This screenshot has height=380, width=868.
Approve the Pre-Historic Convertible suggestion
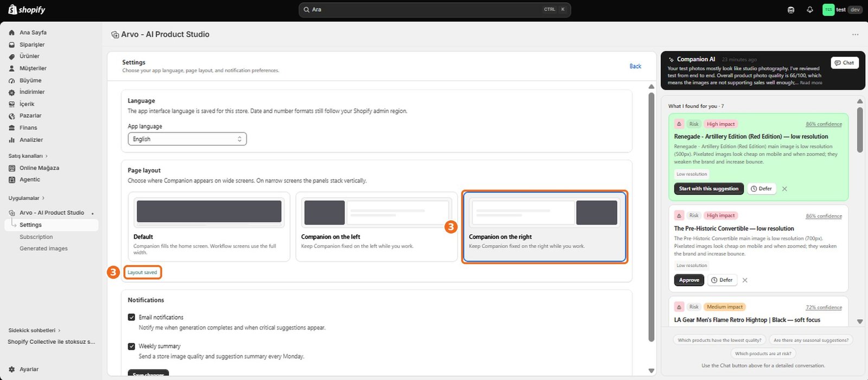click(x=689, y=280)
